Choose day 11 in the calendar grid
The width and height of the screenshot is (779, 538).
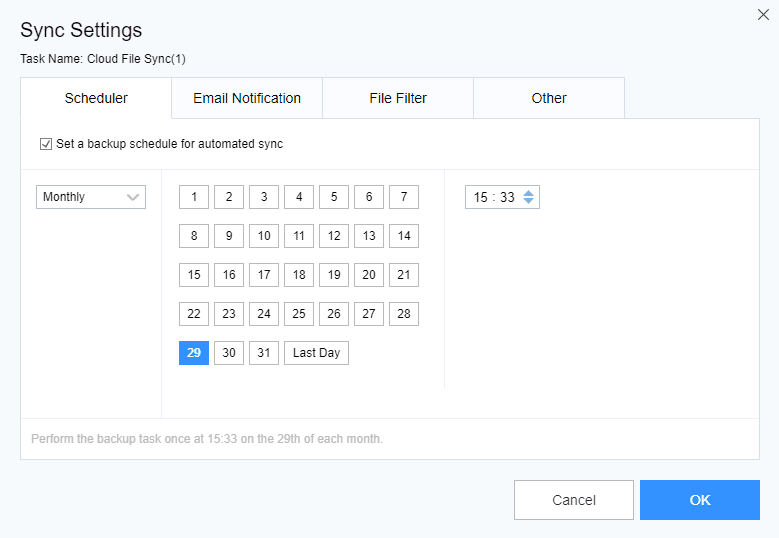click(x=299, y=236)
